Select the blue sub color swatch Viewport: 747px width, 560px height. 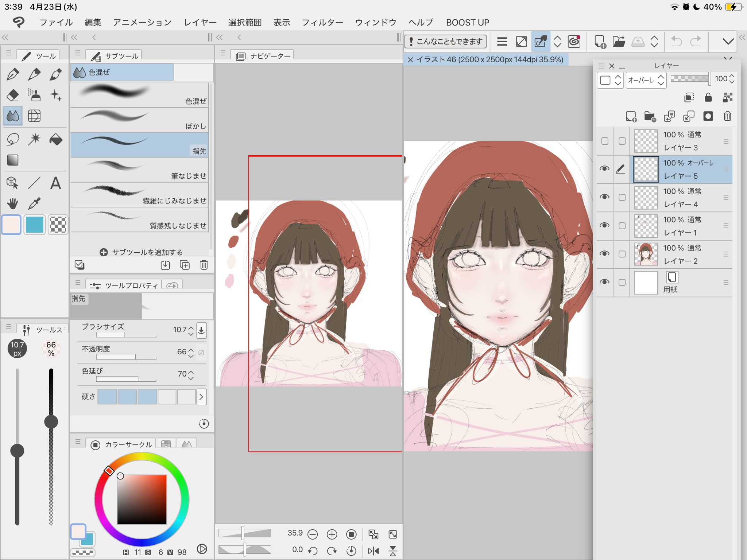click(x=34, y=224)
